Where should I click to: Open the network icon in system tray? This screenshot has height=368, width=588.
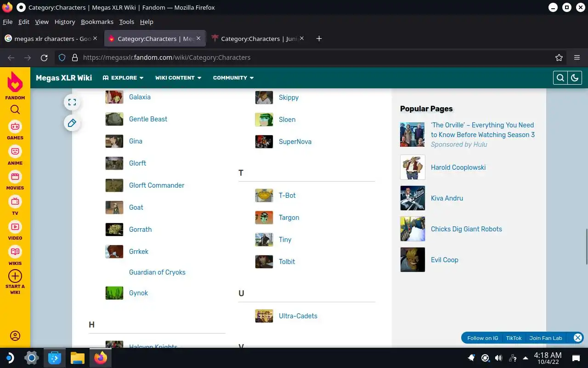[512, 358]
